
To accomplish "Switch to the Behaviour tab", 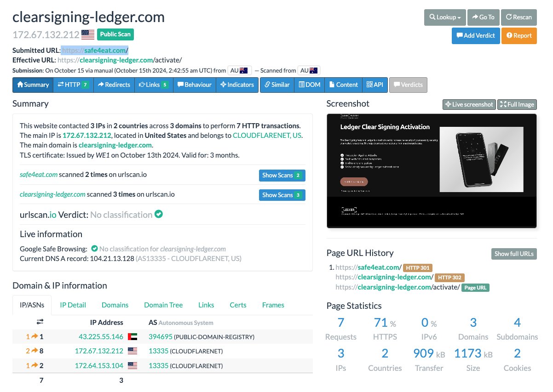I will click(x=195, y=85).
